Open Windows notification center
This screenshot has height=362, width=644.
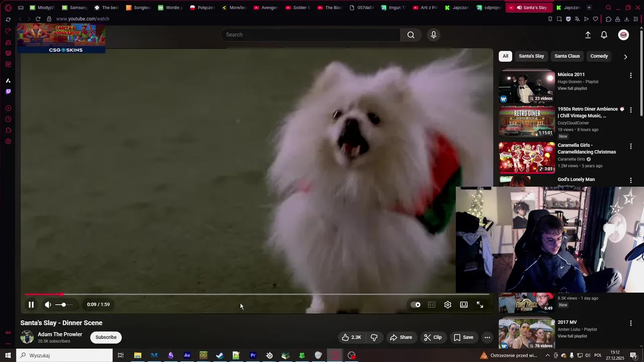pyautogui.click(x=633, y=355)
